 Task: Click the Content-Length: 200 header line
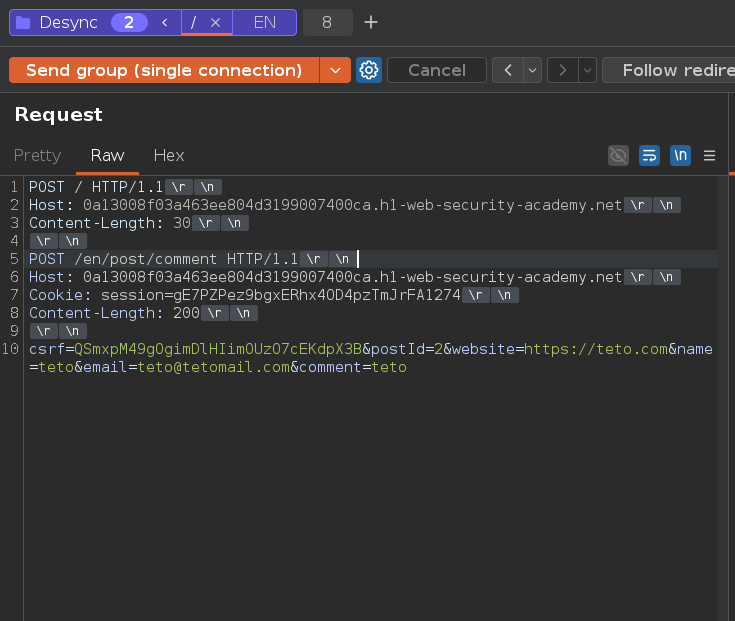click(114, 313)
